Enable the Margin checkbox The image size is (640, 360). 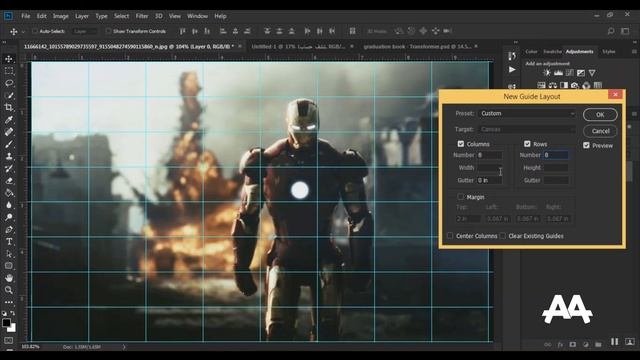click(461, 197)
